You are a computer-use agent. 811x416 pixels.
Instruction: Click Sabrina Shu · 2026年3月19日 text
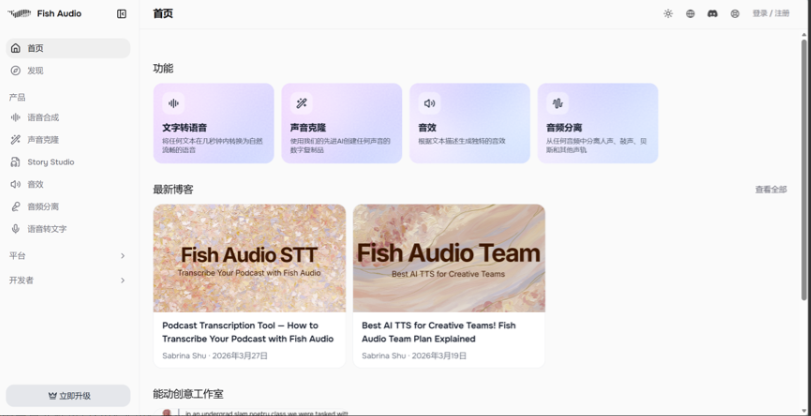pos(414,356)
